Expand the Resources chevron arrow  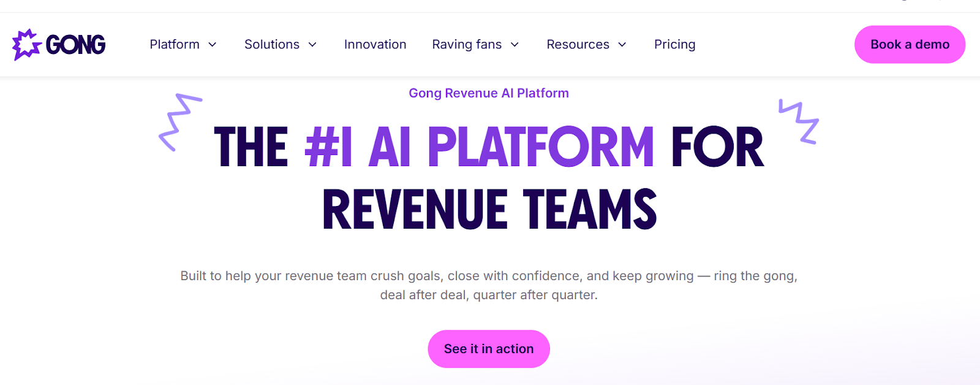pos(622,45)
